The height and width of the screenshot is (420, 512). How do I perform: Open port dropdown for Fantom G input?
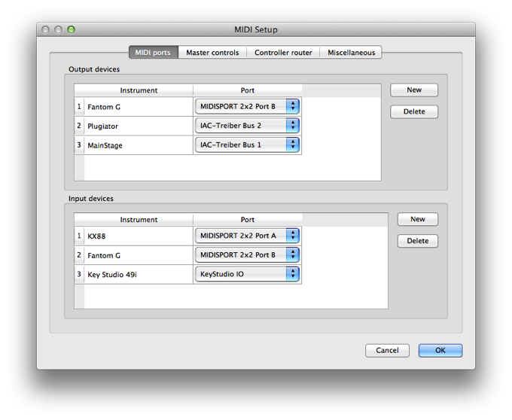click(247, 255)
